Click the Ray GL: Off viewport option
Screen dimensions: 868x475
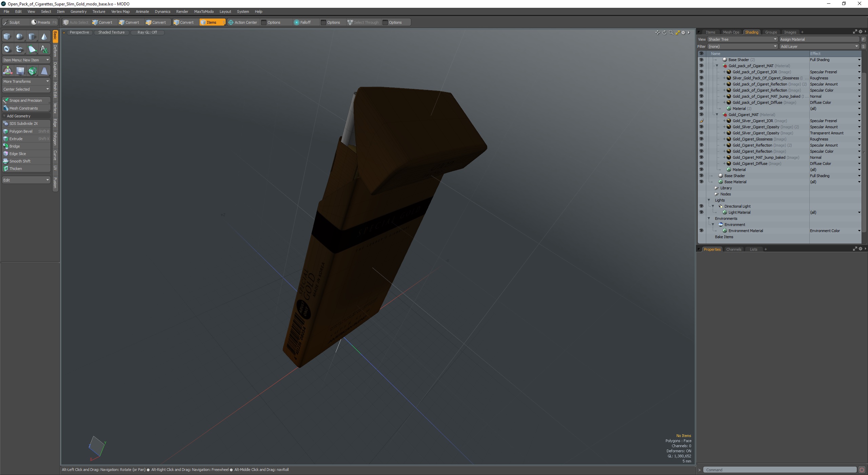coord(147,33)
